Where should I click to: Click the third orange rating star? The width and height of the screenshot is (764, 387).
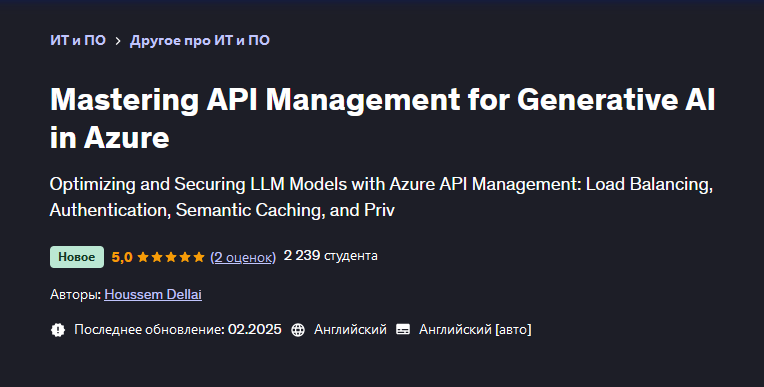[171, 257]
